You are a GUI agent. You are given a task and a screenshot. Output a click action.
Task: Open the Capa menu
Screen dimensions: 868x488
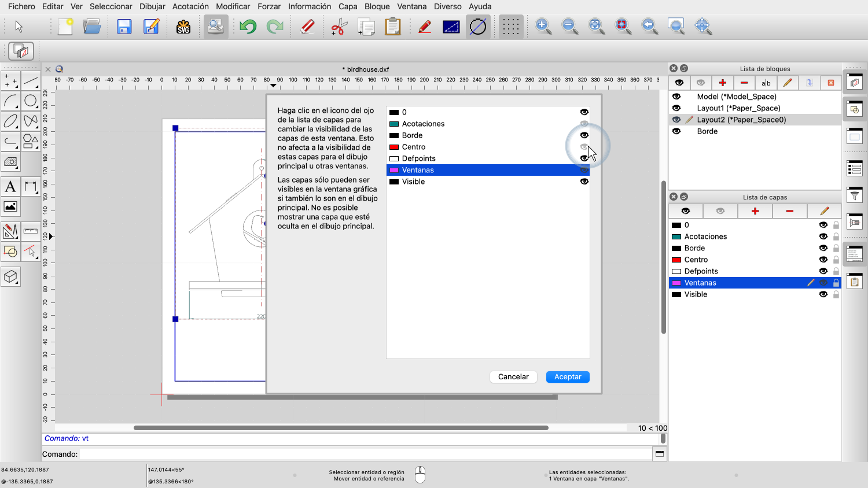point(348,6)
